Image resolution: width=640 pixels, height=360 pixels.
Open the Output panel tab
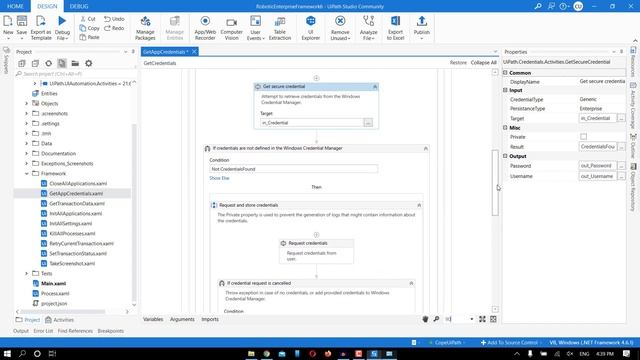(x=21, y=331)
